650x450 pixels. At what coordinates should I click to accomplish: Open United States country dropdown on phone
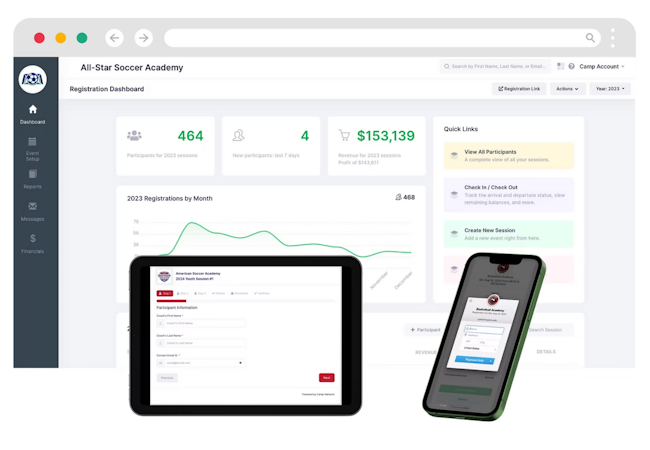click(479, 349)
